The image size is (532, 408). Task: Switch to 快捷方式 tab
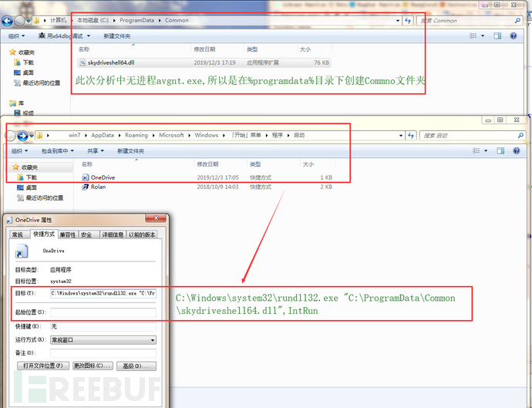44,234
